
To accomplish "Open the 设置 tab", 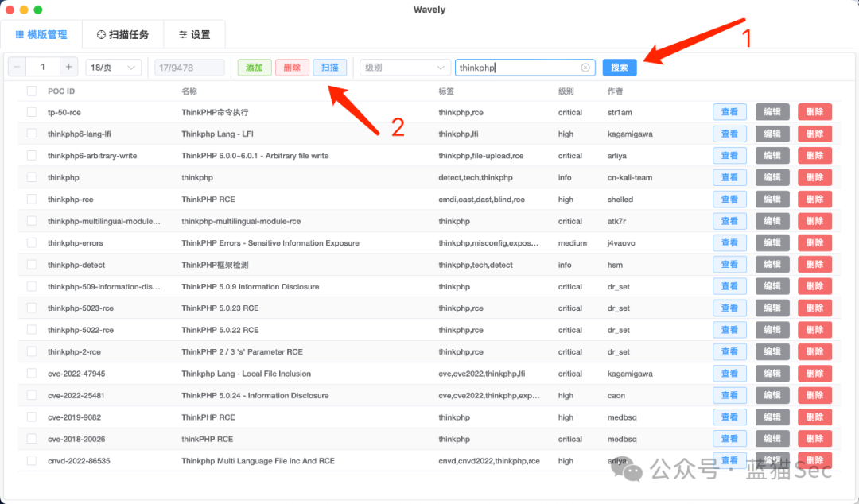I will (195, 34).
